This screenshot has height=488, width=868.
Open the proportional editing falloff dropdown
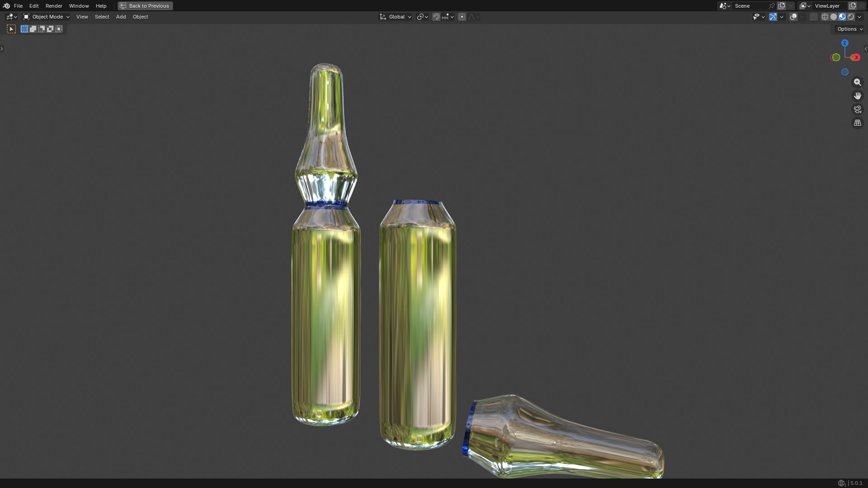[x=474, y=17]
